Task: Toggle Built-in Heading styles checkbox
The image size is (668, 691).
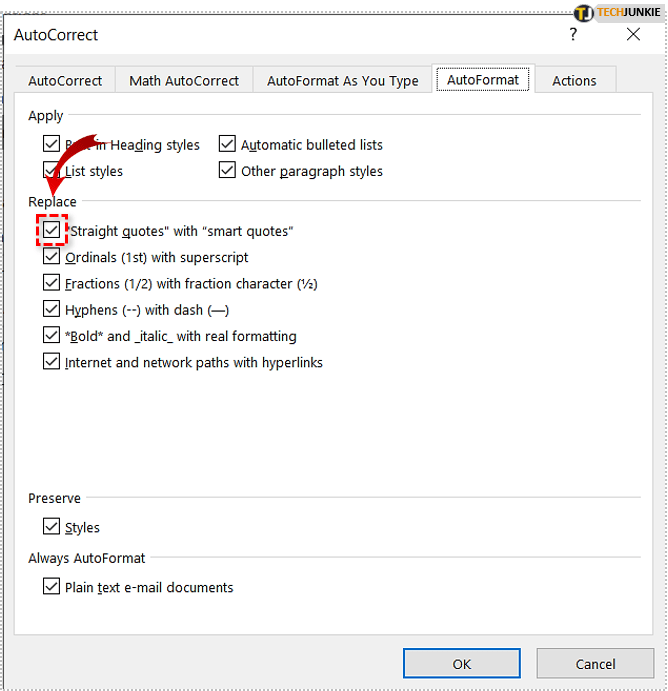Action: pos(52,145)
